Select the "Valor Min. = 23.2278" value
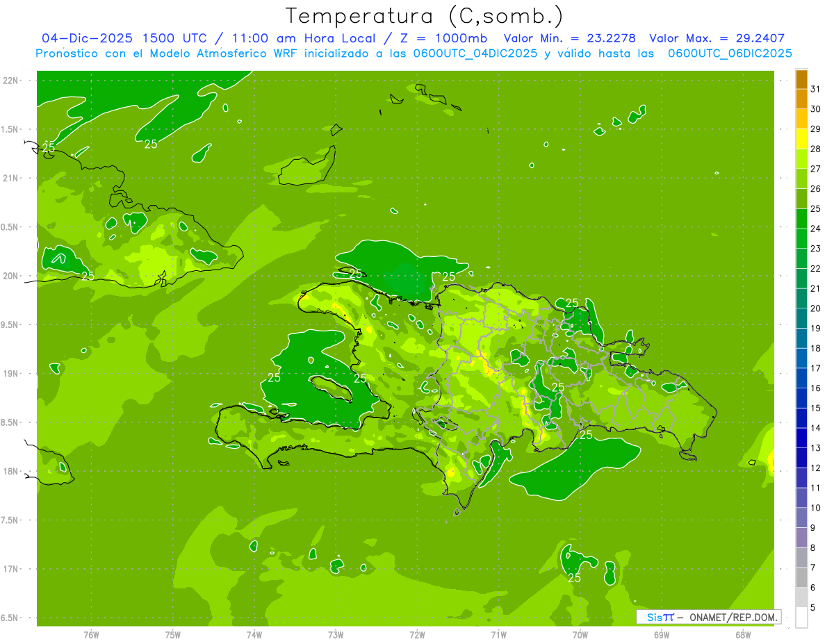834x644 pixels. pyautogui.click(x=570, y=38)
